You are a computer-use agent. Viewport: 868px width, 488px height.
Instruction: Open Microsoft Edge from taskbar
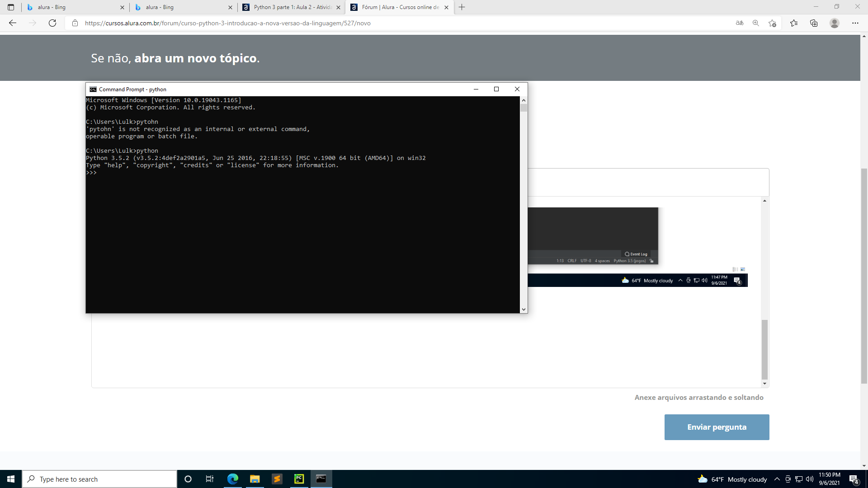232,479
